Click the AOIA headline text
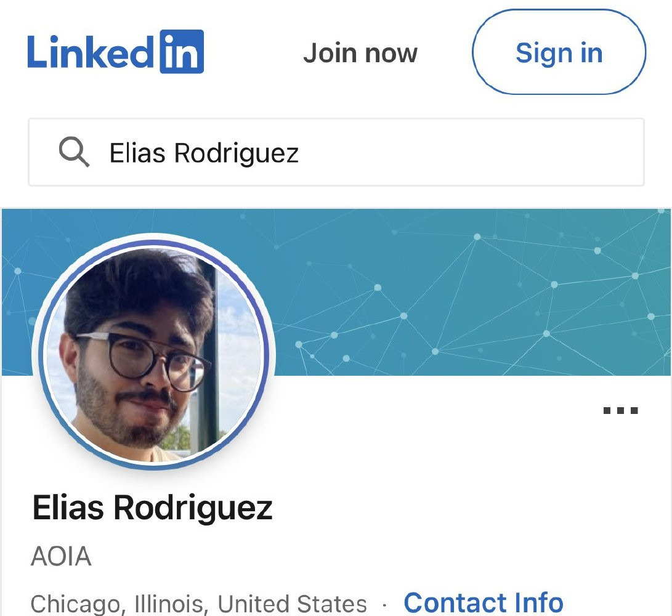Viewport: 672px width, 616px height. pos(61,556)
